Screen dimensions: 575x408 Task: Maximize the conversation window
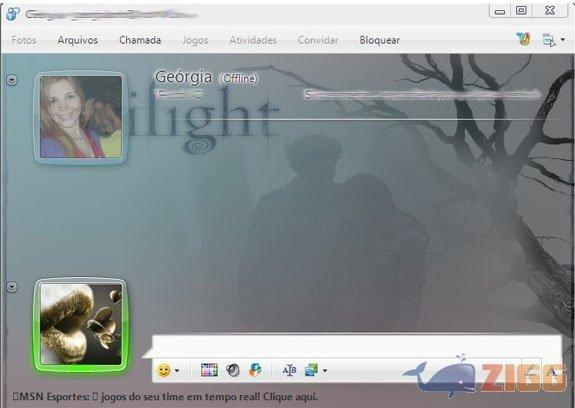pos(521,11)
